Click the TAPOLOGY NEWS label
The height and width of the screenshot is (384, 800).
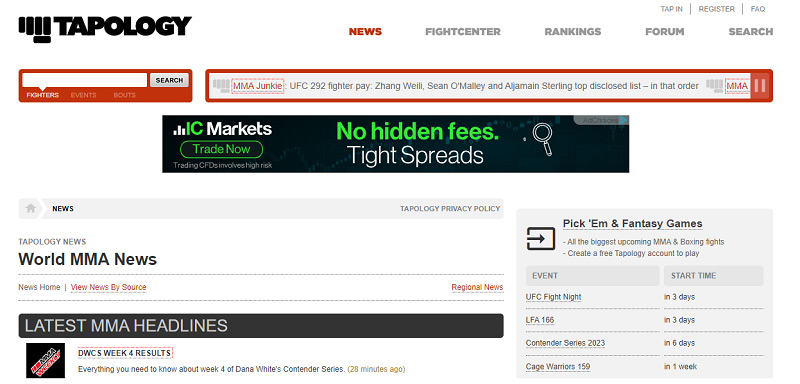(52, 242)
